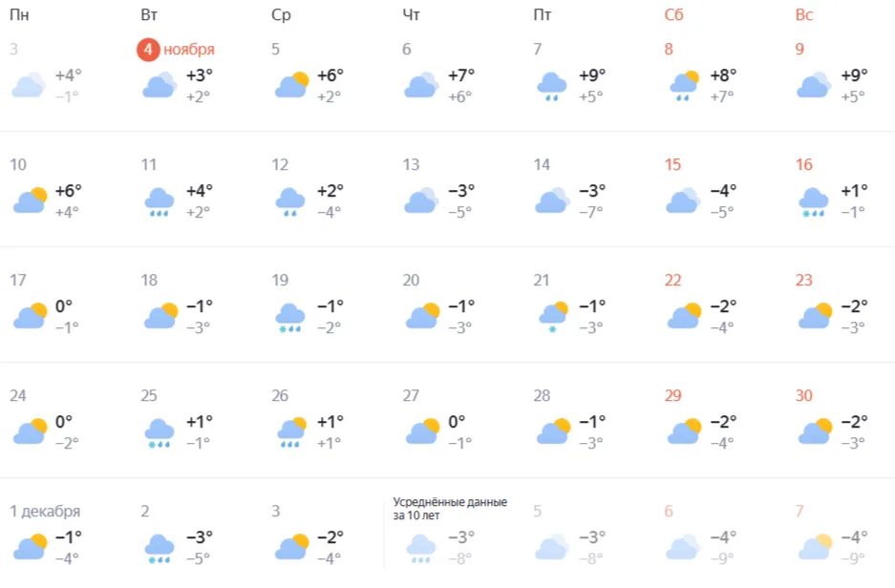Click the faded sunny icon under the last Sunday
Image resolution: width=895 pixels, height=588 pixels.
813,547
